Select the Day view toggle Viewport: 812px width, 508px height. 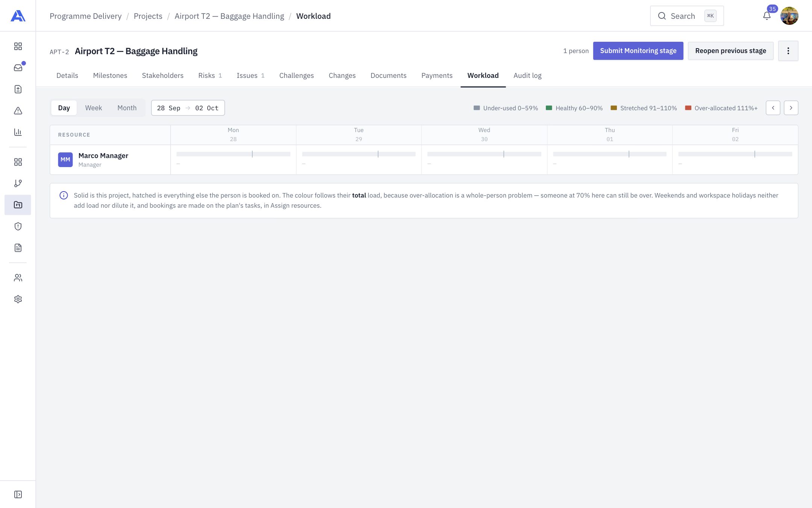64,108
